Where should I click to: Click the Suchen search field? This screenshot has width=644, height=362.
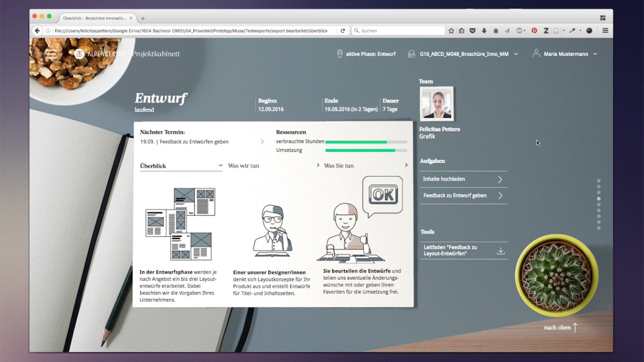pyautogui.click(x=398, y=31)
